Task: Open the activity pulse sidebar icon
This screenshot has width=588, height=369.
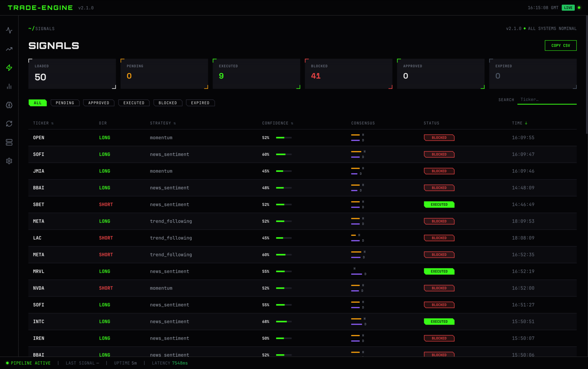Action: coord(9,30)
